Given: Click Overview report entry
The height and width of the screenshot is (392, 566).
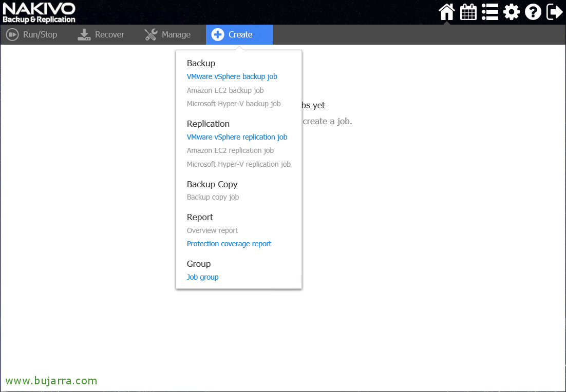Looking at the screenshot, I should [x=213, y=230].
